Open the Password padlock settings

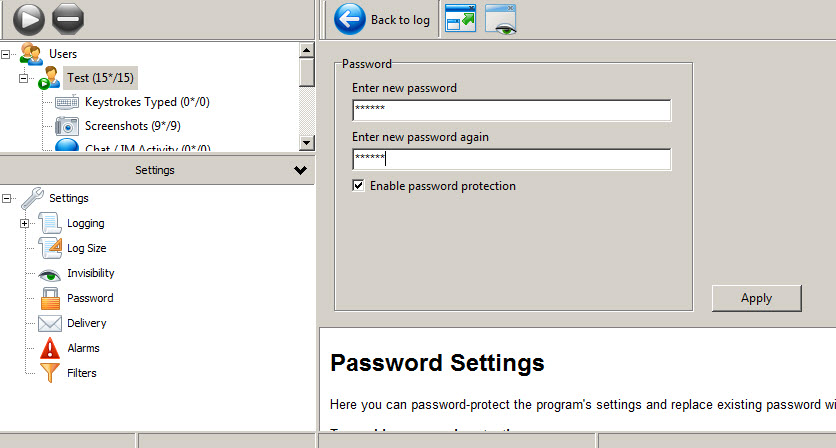[x=50, y=298]
